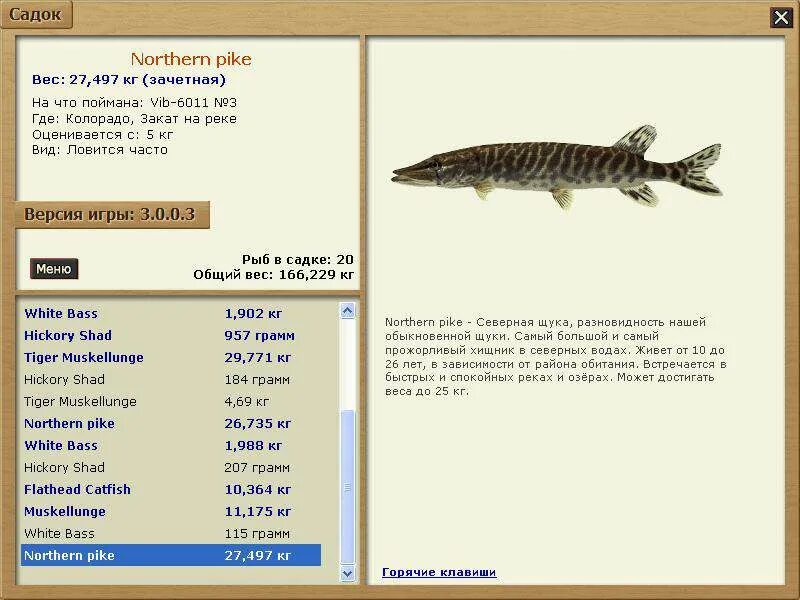Select the Northern pike weighing 26,735 кг

coord(150,423)
